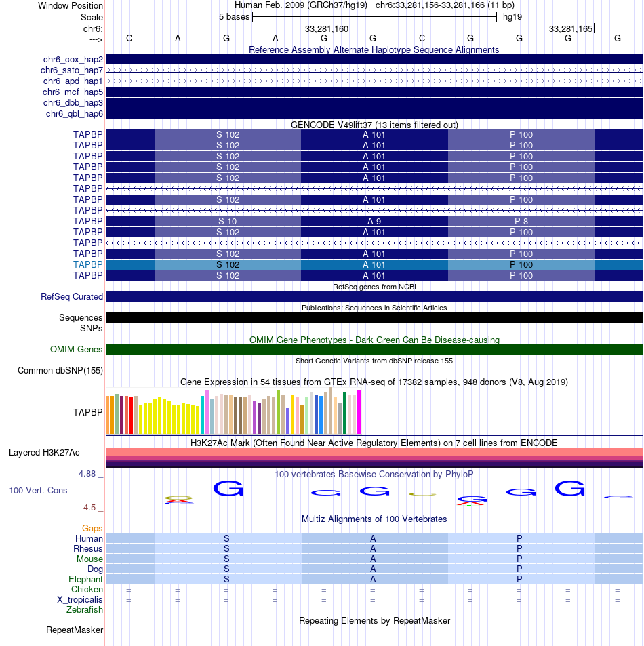Image resolution: width=644 pixels, height=646 pixels.
Task: Click the RefSeq Curated gene bar
Action: 374,297
